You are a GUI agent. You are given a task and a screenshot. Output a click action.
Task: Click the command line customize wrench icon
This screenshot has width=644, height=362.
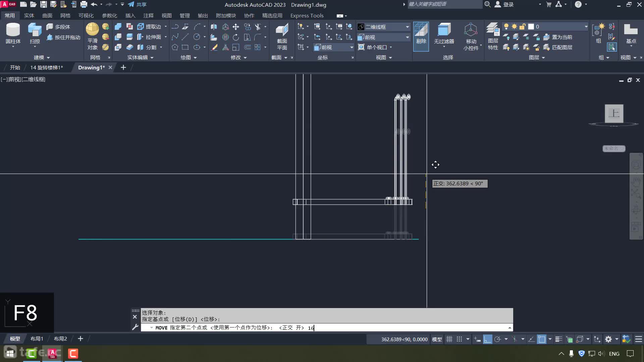(x=135, y=327)
